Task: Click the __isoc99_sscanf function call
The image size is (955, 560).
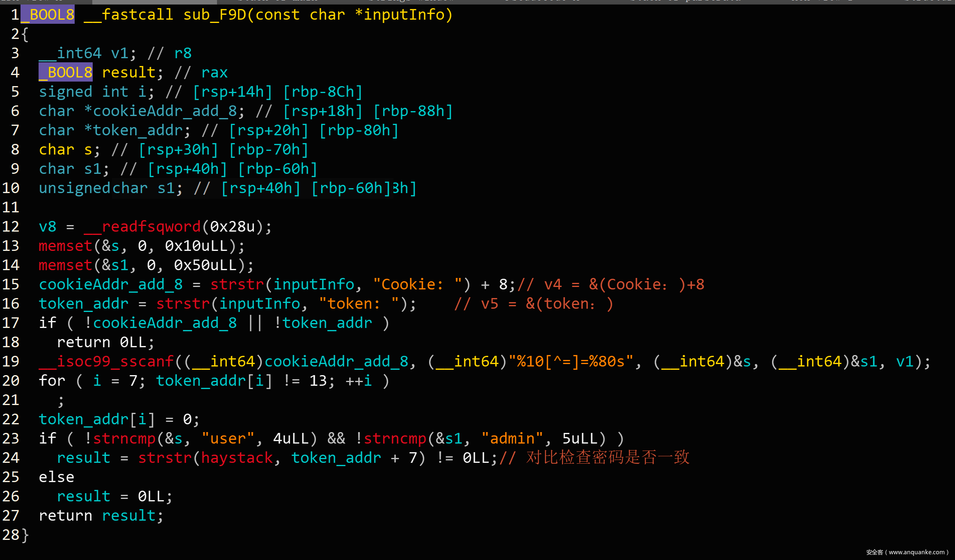Action: (x=106, y=362)
